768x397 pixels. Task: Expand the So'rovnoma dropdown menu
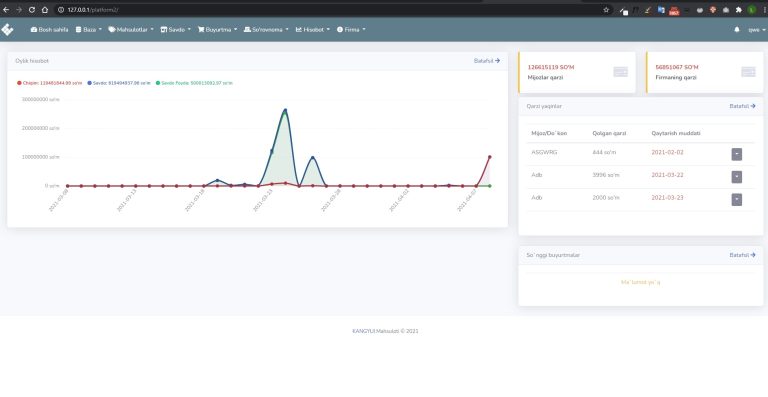[x=266, y=30]
